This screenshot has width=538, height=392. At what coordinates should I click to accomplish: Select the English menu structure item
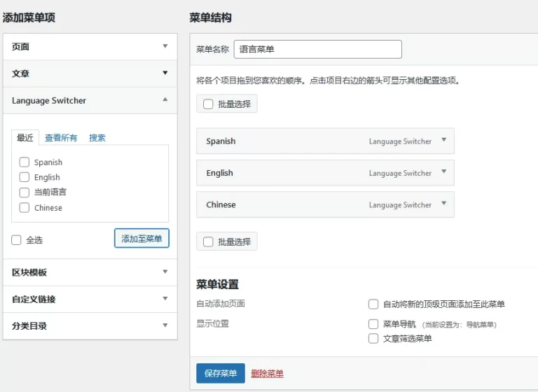coord(325,172)
